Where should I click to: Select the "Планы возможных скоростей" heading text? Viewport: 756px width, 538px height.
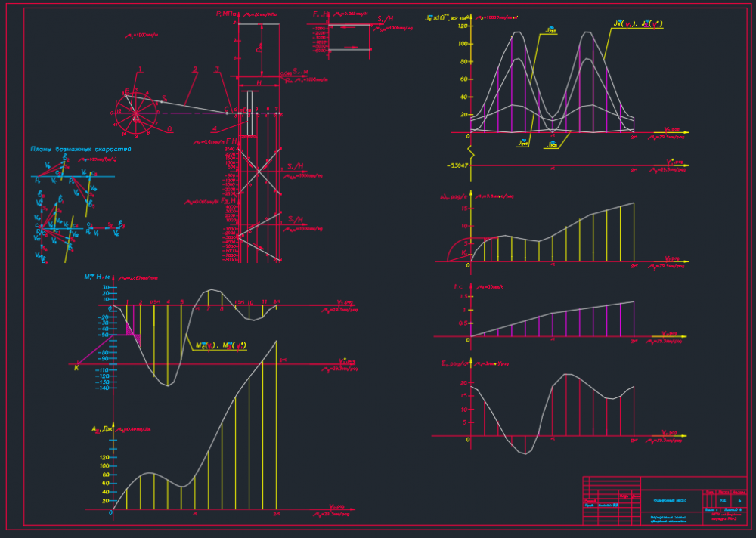[81, 150]
